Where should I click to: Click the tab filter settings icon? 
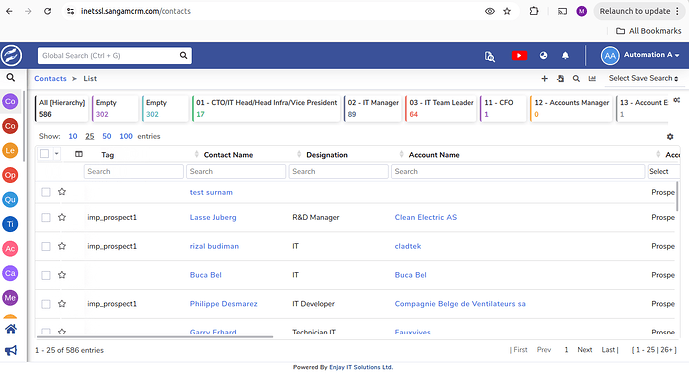677,100
